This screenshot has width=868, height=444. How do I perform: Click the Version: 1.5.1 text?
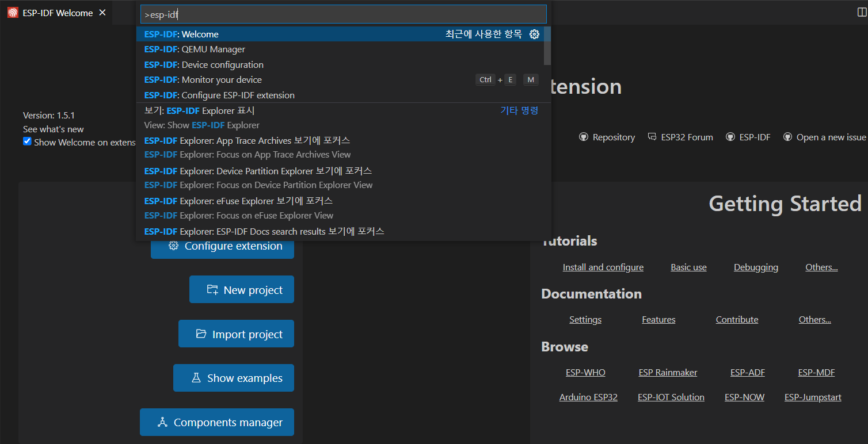point(49,116)
